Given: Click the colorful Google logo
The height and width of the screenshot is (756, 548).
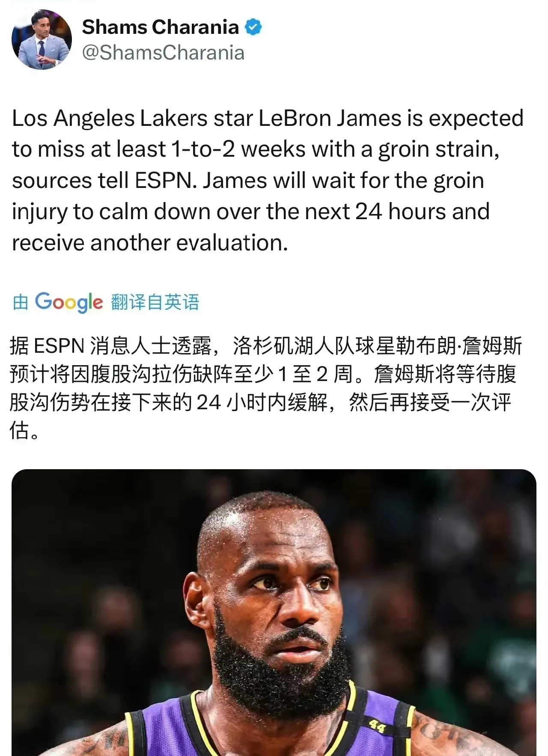Looking at the screenshot, I should [x=69, y=302].
